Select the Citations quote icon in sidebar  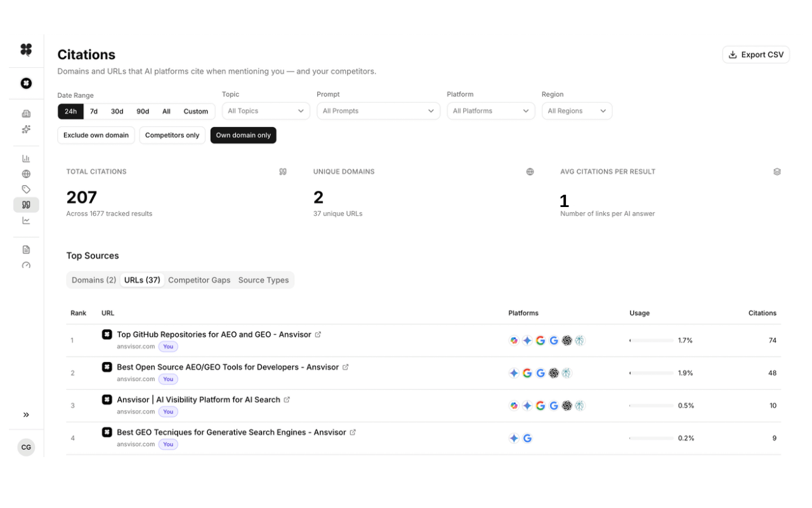tap(26, 204)
